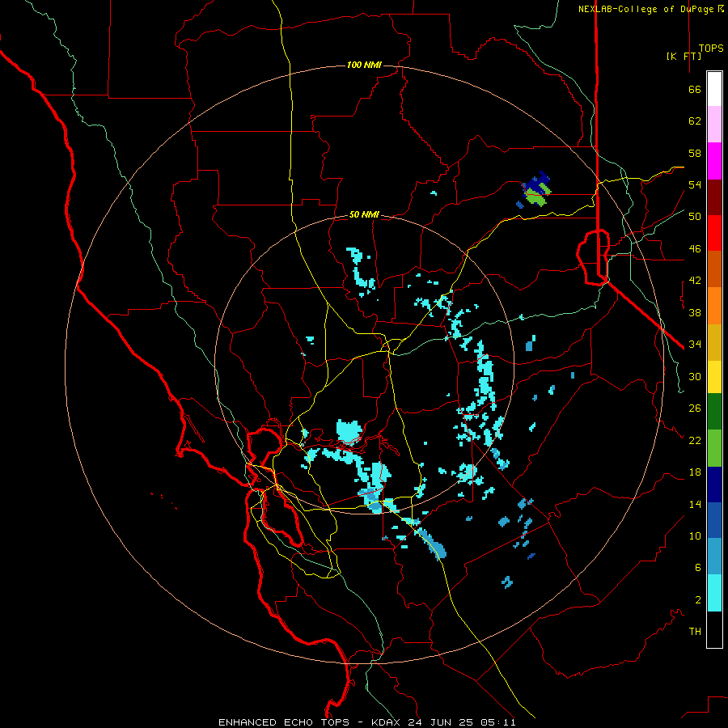This screenshot has width=728, height=728.
Task: Click the "18" legend value
Action: click(695, 472)
